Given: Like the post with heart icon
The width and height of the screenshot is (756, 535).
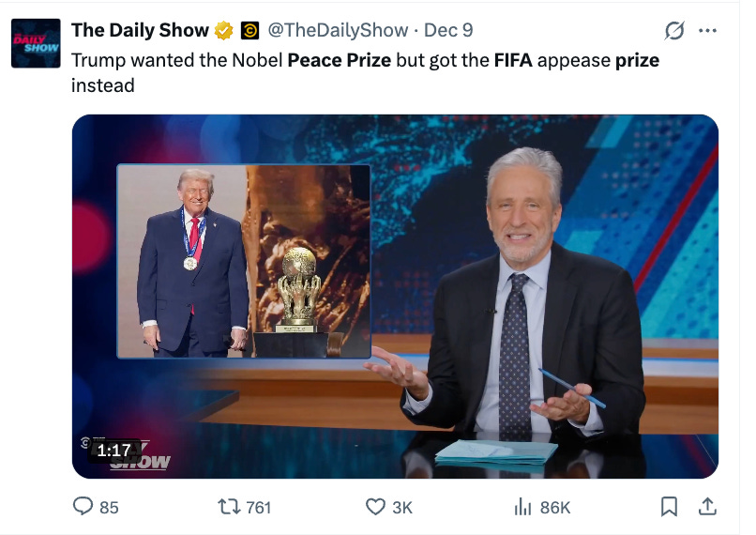Looking at the screenshot, I should (x=375, y=507).
